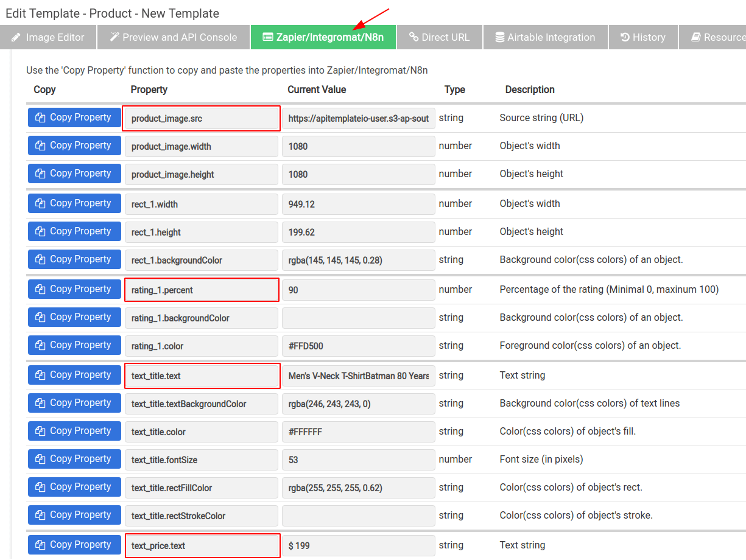746x560 pixels.
Task: Click the rating_1.color property field
Action: tap(202, 346)
